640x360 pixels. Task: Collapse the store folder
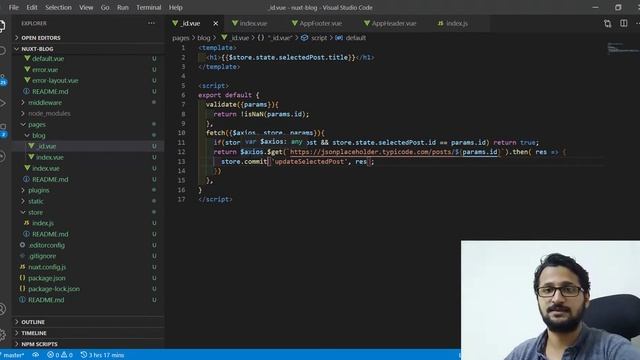click(36, 212)
